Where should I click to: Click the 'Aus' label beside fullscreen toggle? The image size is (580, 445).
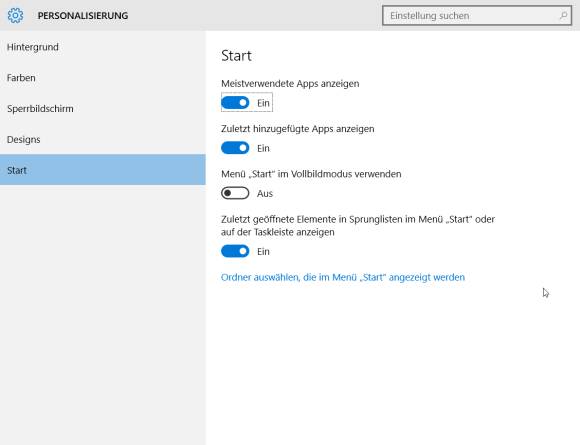pyautogui.click(x=265, y=193)
